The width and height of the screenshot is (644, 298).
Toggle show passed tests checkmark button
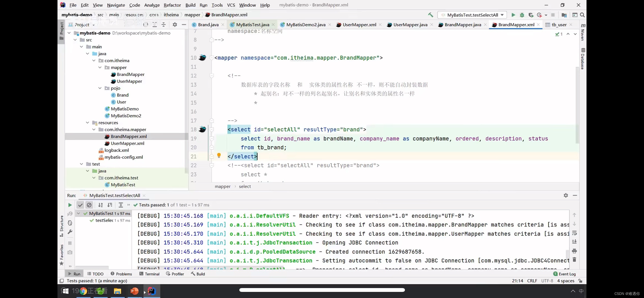(80, 205)
